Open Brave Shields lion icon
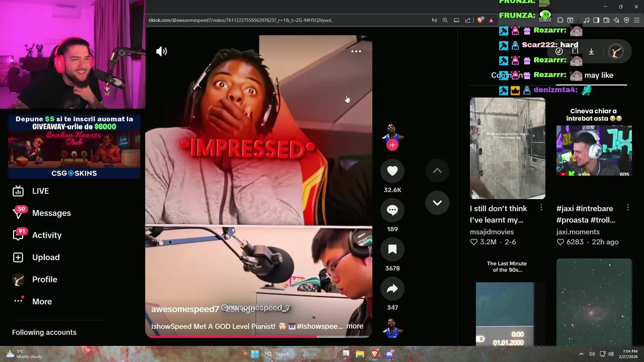Viewport: 644px width, 362px height. [x=480, y=20]
